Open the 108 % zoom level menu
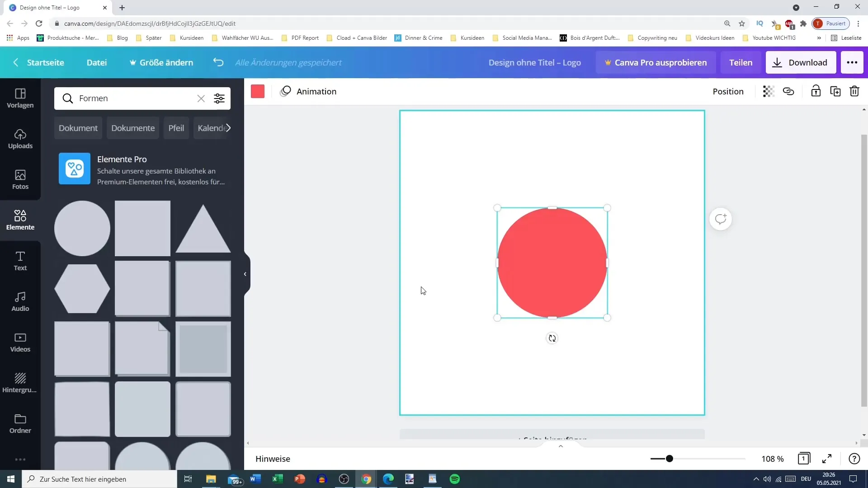 [773, 459]
